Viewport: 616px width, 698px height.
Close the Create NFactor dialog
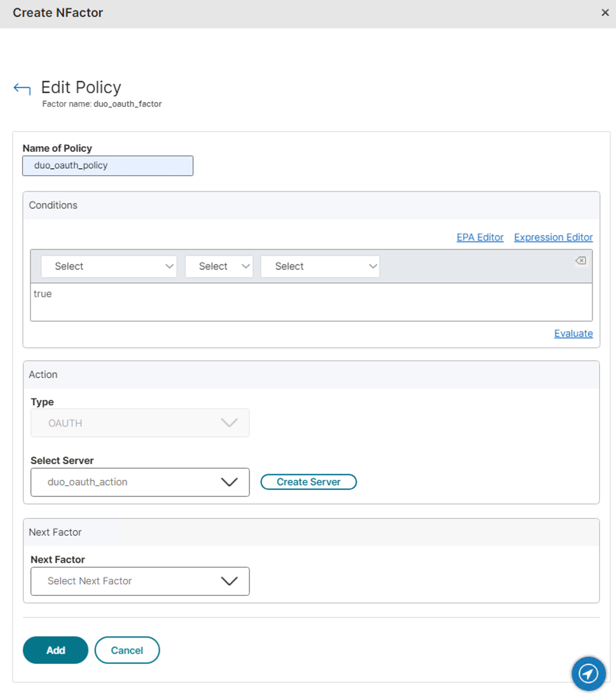click(605, 13)
